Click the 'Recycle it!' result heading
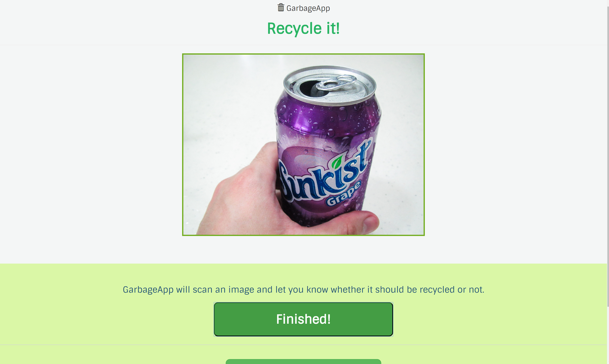The height and width of the screenshot is (364, 609). click(x=303, y=28)
